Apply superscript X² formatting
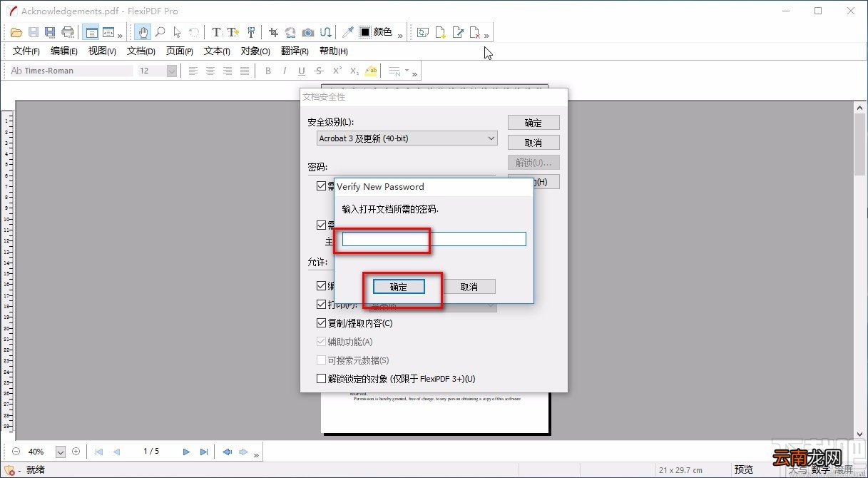Image resolution: width=868 pixels, height=478 pixels. tap(337, 71)
